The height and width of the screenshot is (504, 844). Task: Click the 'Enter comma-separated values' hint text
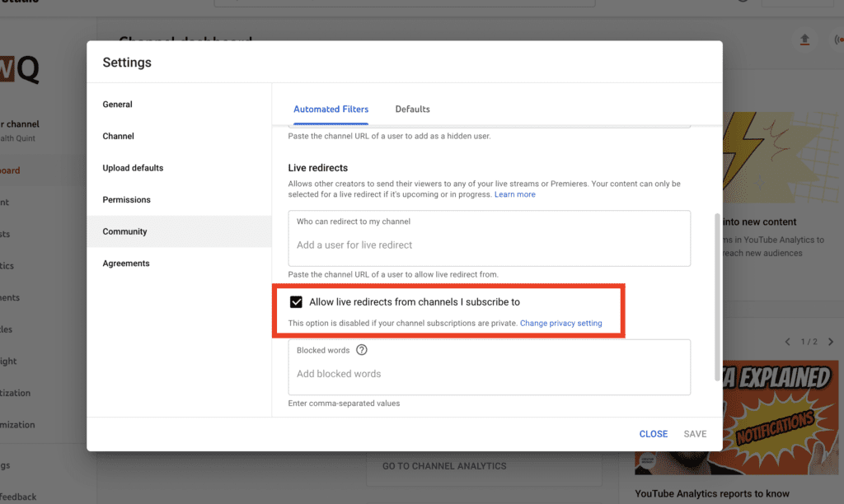344,404
